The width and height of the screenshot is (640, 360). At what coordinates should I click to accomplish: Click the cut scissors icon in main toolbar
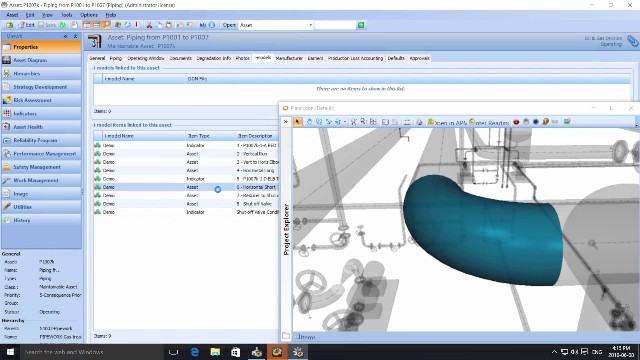coord(149,25)
